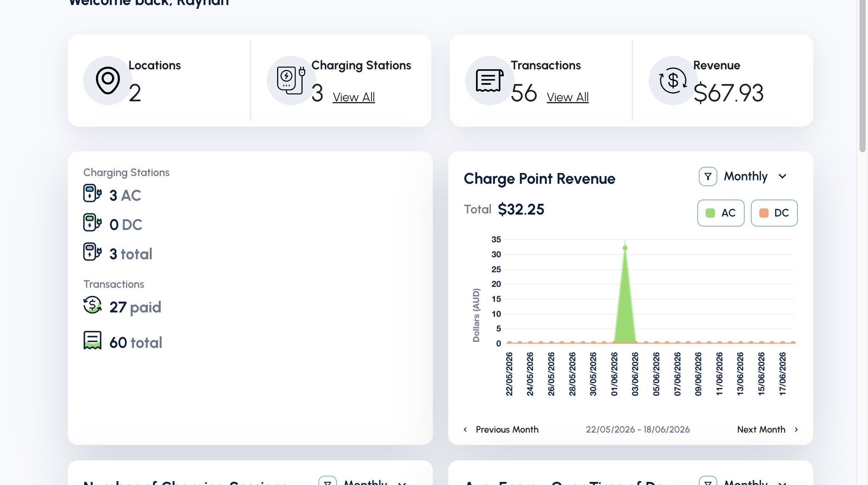
Task: Click the Charge Point Revenue heading
Action: (x=540, y=179)
